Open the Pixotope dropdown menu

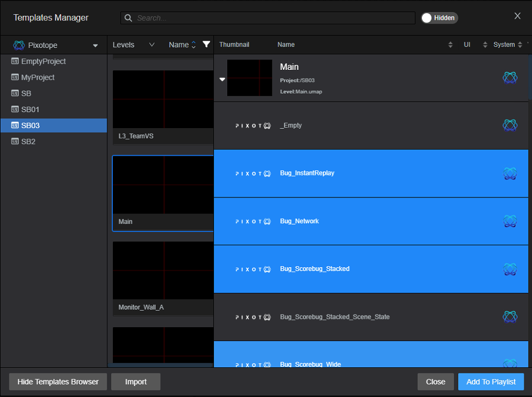coord(95,46)
